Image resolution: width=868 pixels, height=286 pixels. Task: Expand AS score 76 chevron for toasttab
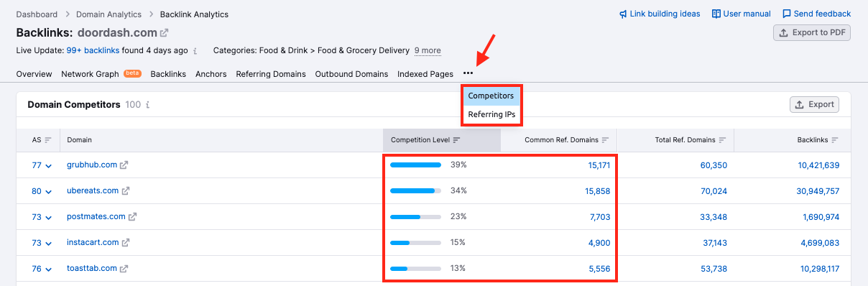(49, 269)
